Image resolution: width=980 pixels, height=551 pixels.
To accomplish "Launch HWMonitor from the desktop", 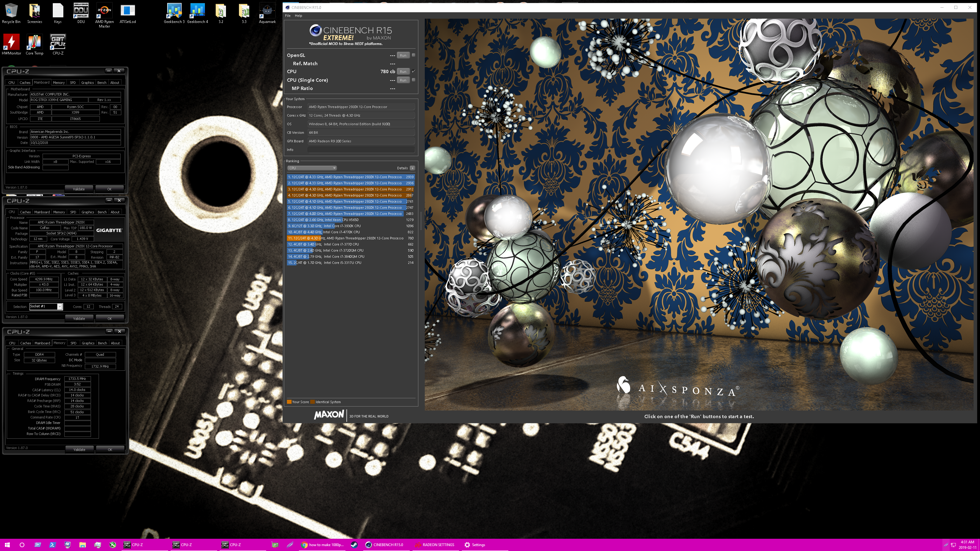I will [x=11, y=45].
